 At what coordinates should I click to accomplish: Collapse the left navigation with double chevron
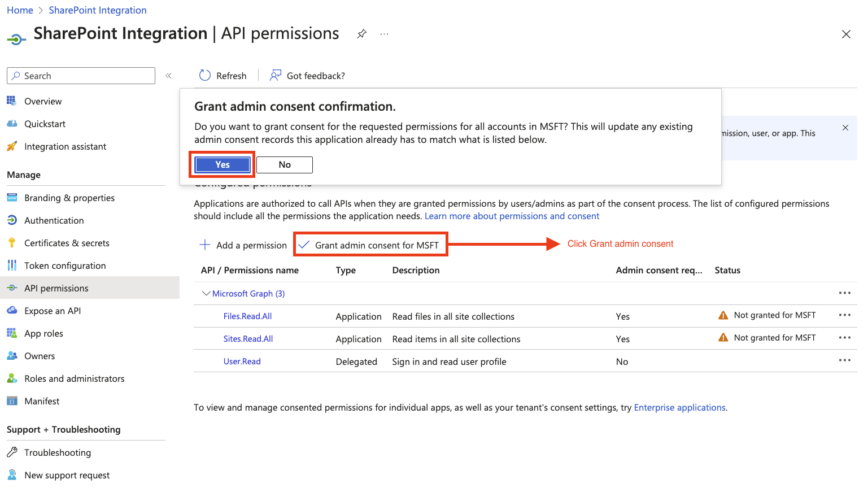click(x=168, y=76)
